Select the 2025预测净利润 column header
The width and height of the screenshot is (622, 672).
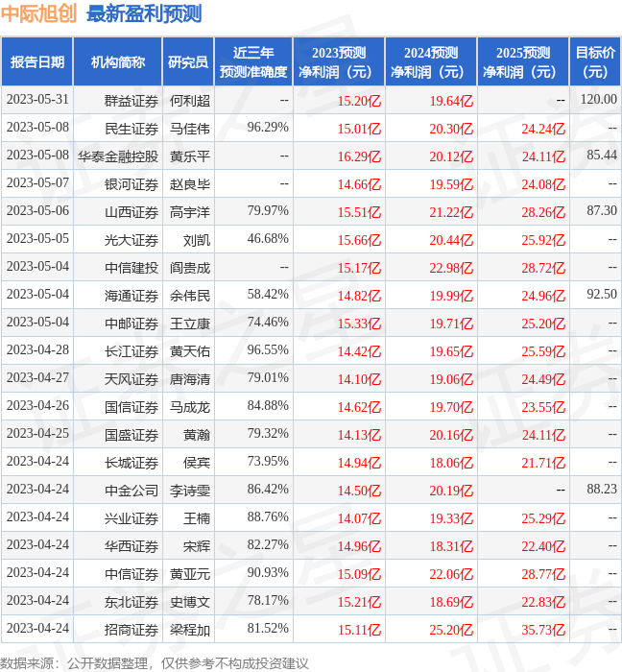523,62
